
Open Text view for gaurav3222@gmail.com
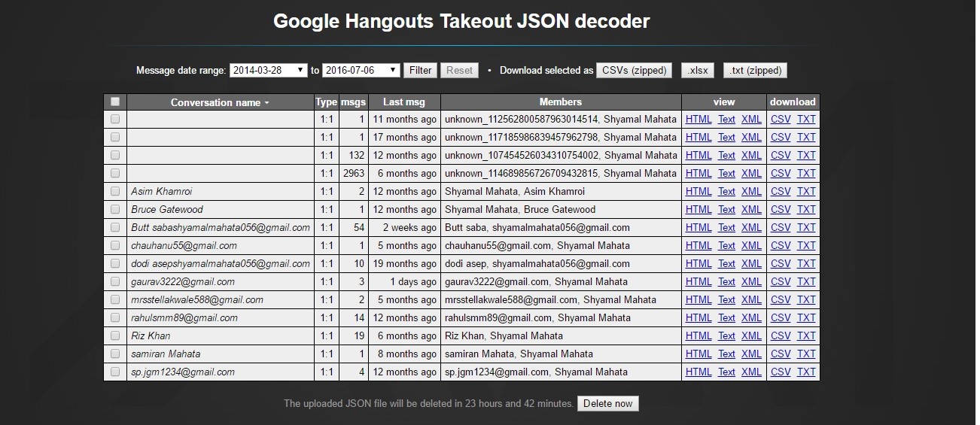point(726,281)
